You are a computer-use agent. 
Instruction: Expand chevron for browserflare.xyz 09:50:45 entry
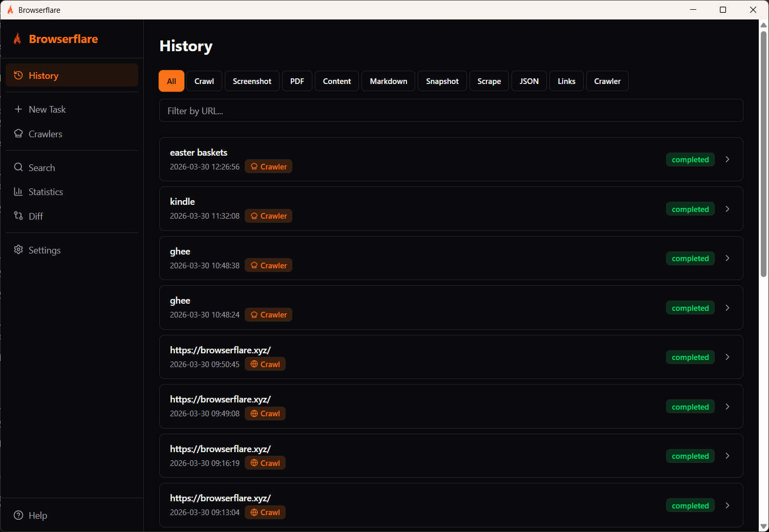coord(728,357)
